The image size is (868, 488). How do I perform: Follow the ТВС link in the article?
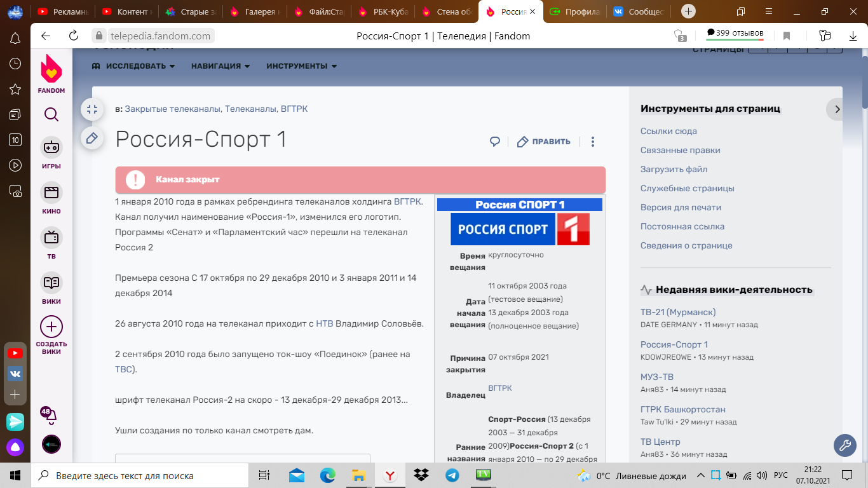124,369
